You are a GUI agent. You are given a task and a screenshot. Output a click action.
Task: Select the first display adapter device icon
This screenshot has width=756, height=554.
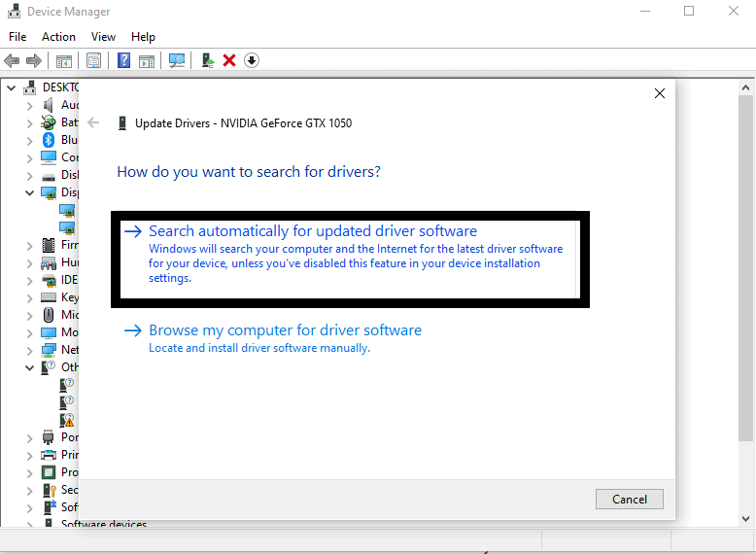[x=67, y=210]
